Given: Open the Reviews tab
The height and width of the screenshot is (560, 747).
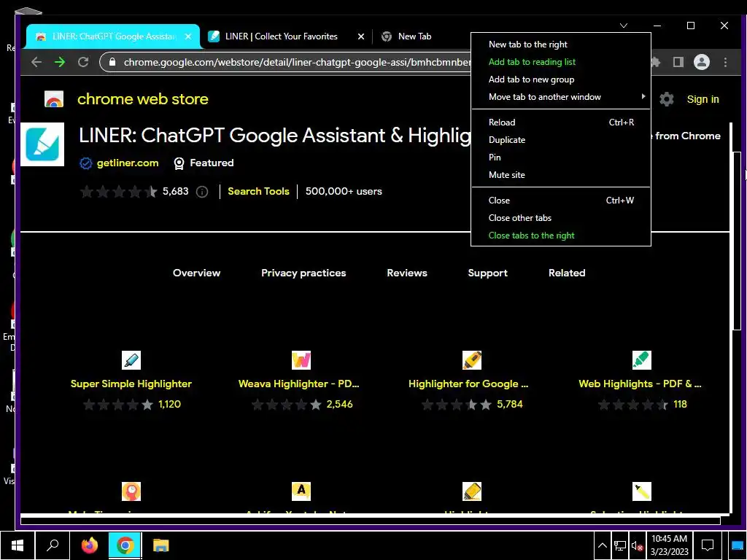Looking at the screenshot, I should pyautogui.click(x=407, y=273).
